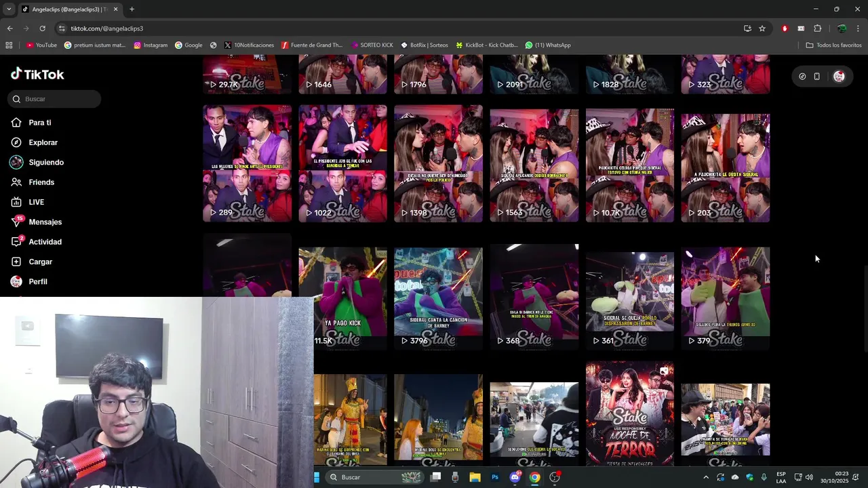868x488 pixels.
Task: Open the 10Notificaciones bookmark
Action: (249, 45)
